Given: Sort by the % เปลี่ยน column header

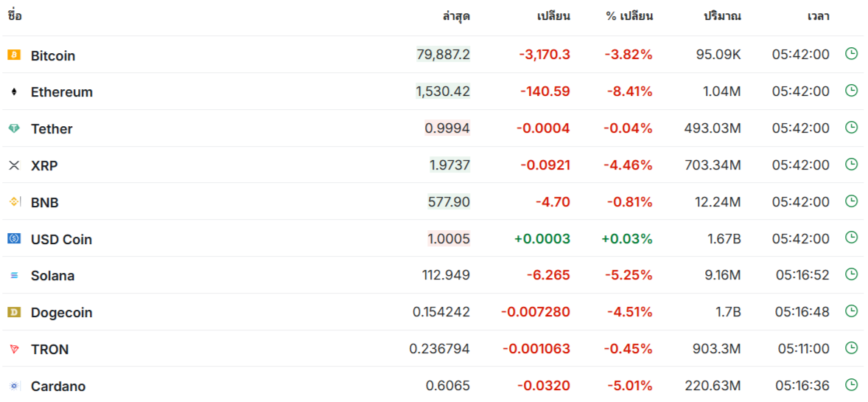Looking at the screenshot, I should click(629, 16).
